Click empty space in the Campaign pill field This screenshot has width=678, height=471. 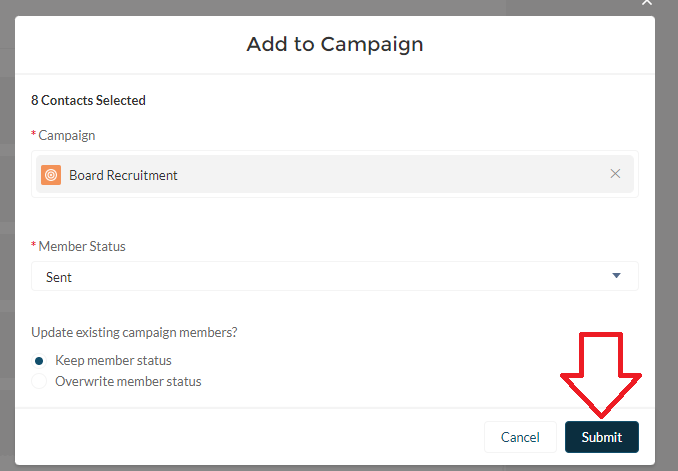point(400,175)
